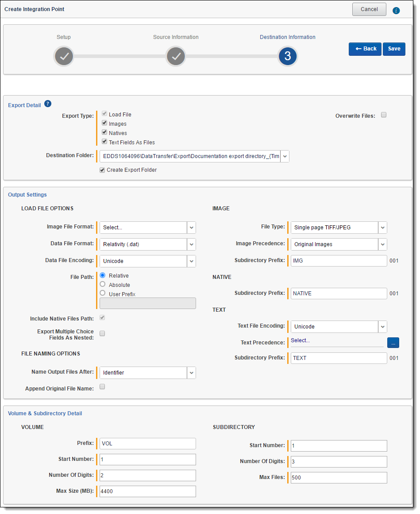The image size is (420, 514).
Task: Expand the Destination Folder dropdown
Action: (285, 156)
